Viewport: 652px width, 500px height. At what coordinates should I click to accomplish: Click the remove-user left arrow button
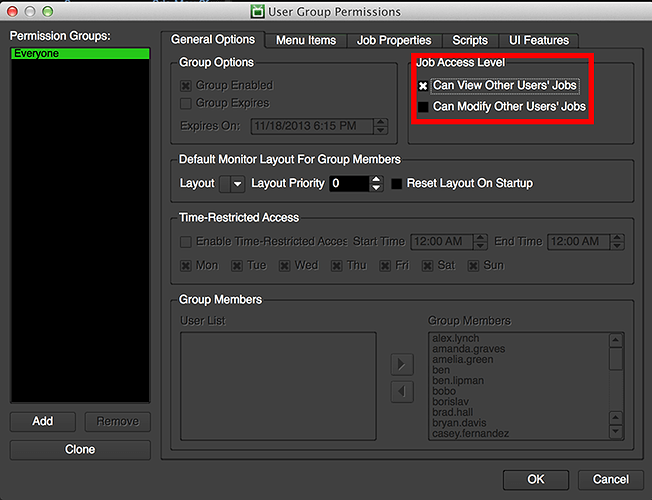tap(401, 391)
